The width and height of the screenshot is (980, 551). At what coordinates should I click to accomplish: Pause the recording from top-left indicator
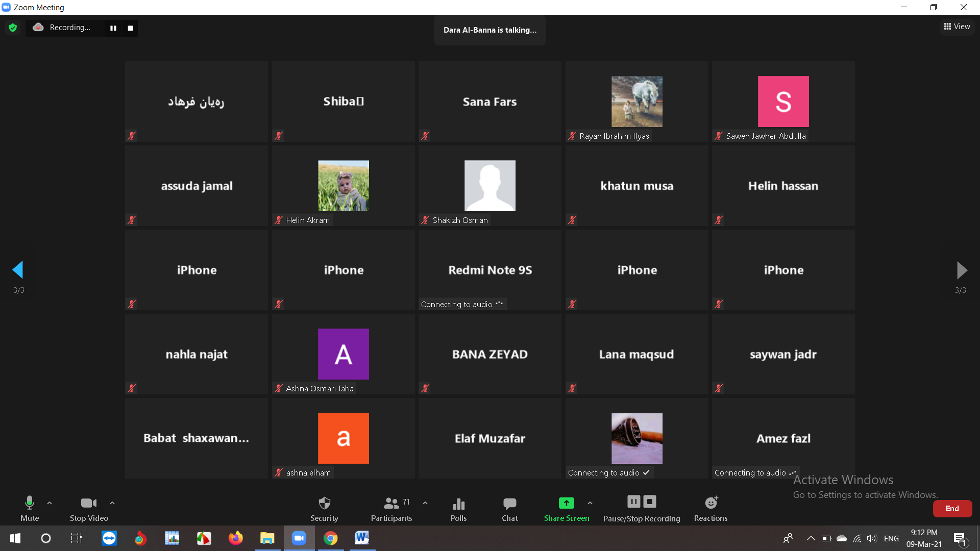(113, 28)
